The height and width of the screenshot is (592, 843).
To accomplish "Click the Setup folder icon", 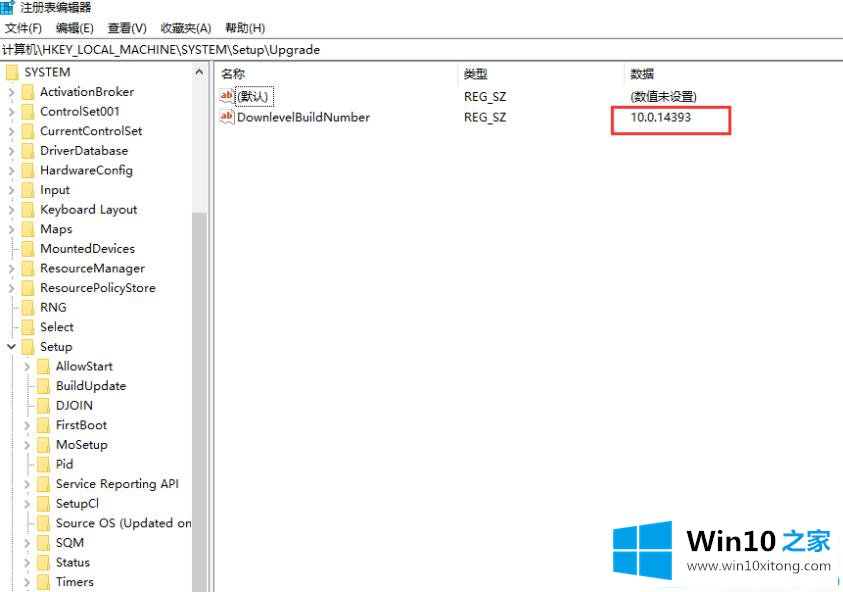I will pyautogui.click(x=28, y=347).
